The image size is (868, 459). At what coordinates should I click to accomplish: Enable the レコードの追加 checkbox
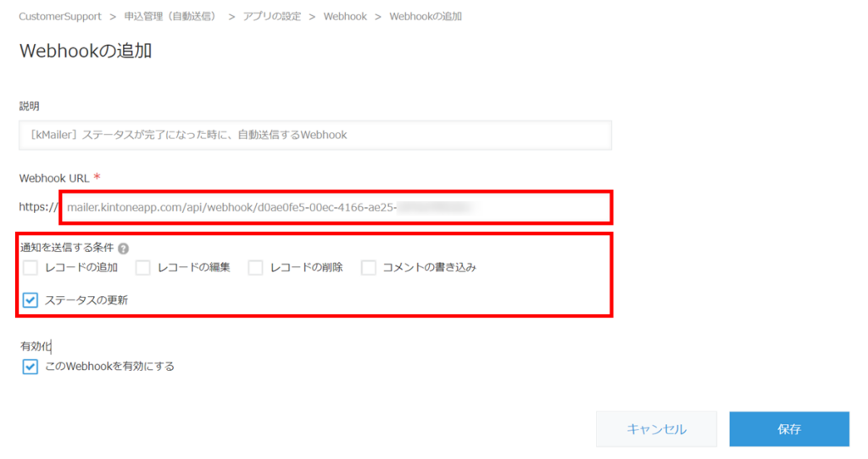[x=31, y=268]
